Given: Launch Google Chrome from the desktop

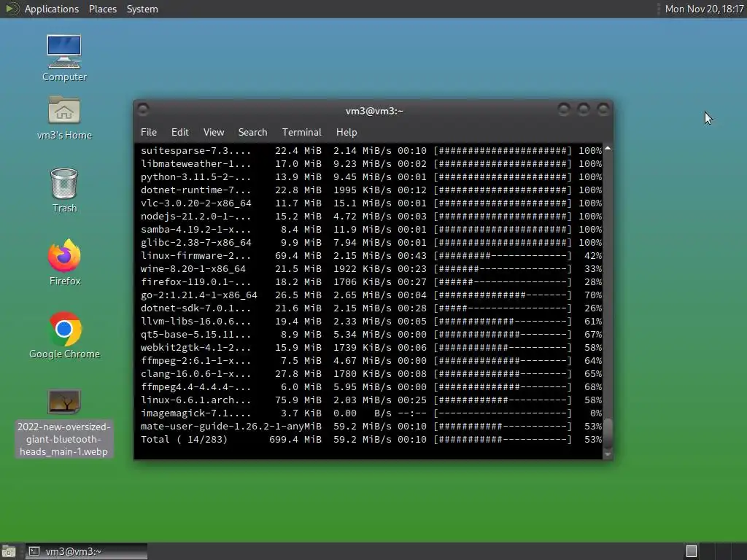Looking at the screenshot, I should tap(65, 335).
